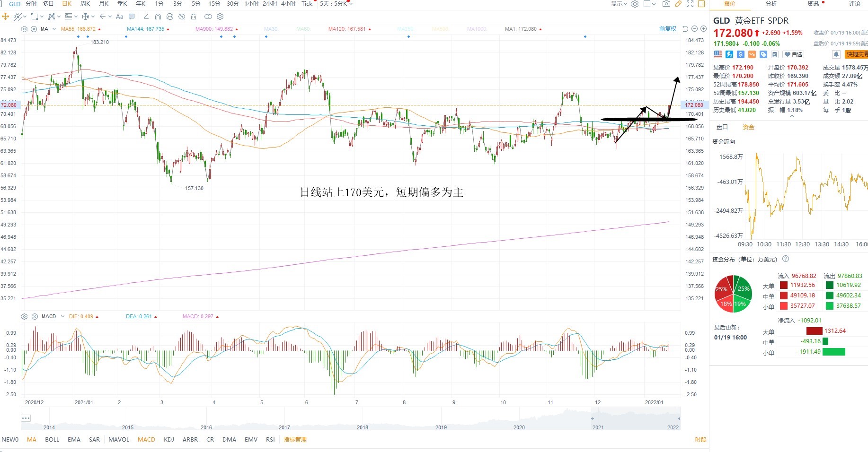This screenshot has height=452, width=868.
Task: Expand the 5天:5分K period dropdown
Action: coord(336,4)
